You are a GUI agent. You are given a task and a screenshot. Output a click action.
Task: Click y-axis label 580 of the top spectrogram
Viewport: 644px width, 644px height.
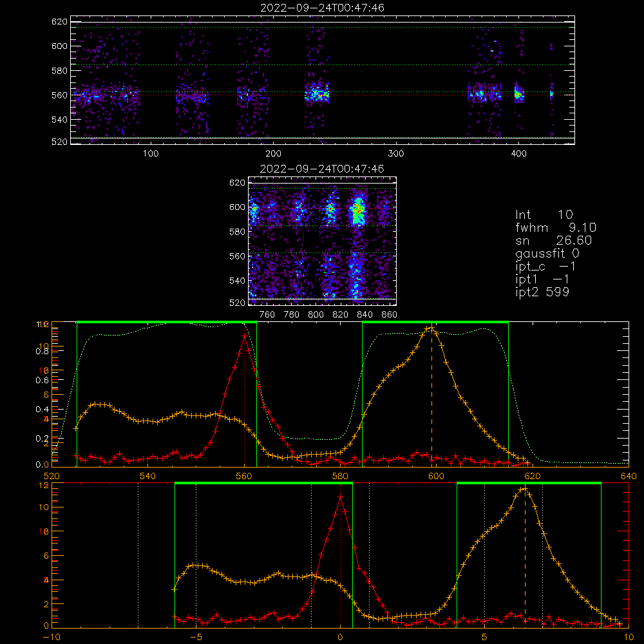(59, 71)
